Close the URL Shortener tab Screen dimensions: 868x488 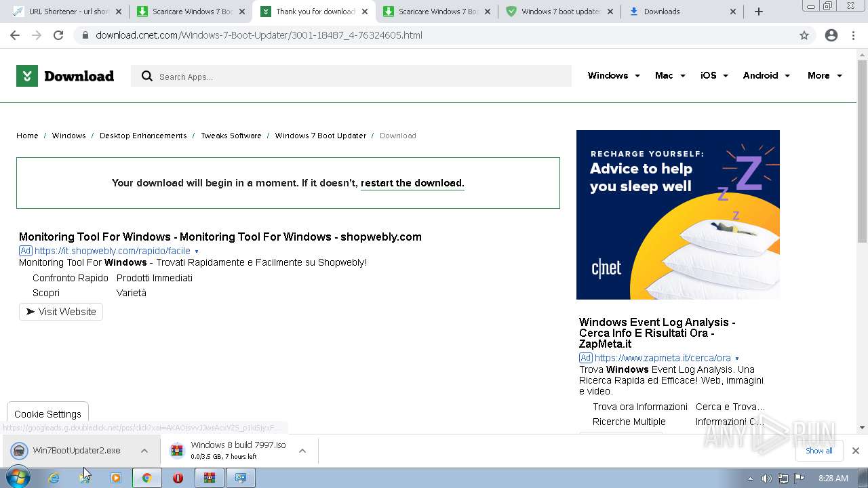click(x=119, y=12)
